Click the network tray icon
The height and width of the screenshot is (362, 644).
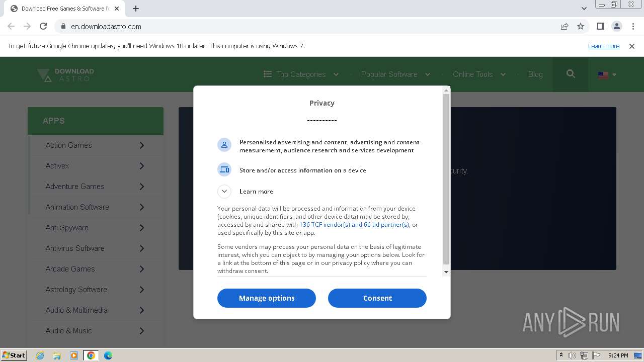(x=584, y=355)
